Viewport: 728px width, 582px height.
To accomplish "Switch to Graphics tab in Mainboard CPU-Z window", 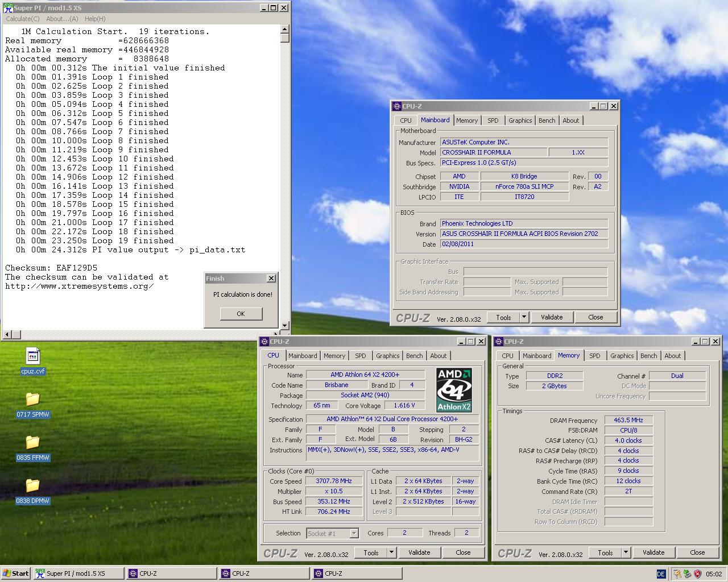I will click(x=520, y=120).
